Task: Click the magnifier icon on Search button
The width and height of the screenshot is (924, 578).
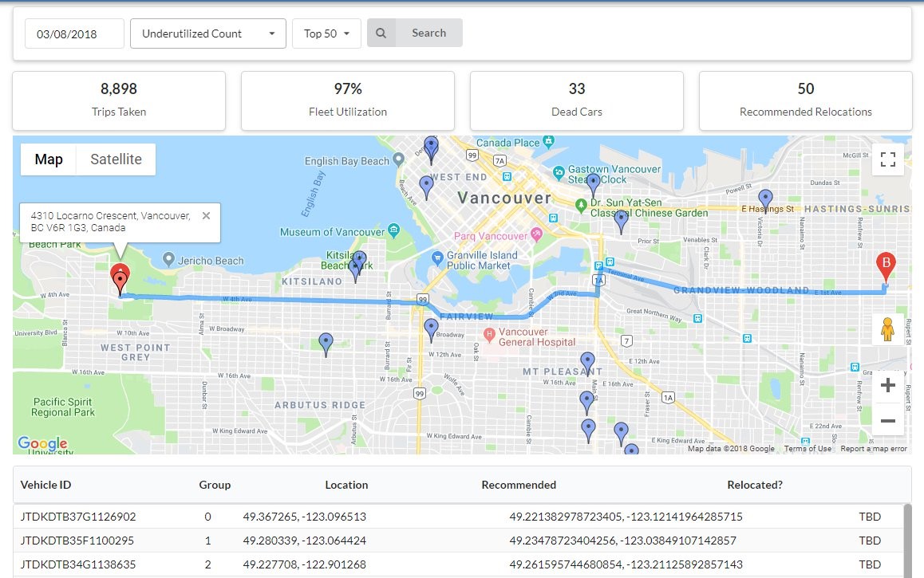Action: 381,33
